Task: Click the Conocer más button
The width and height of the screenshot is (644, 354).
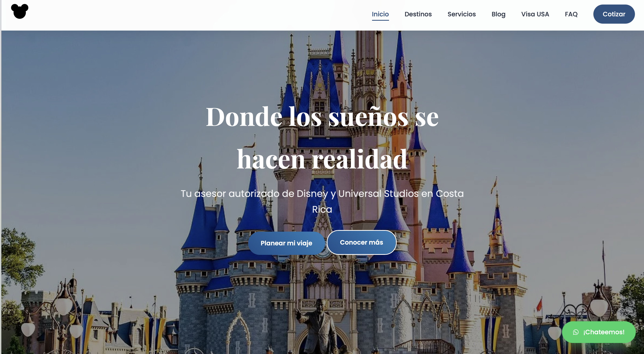Action: [361, 242]
